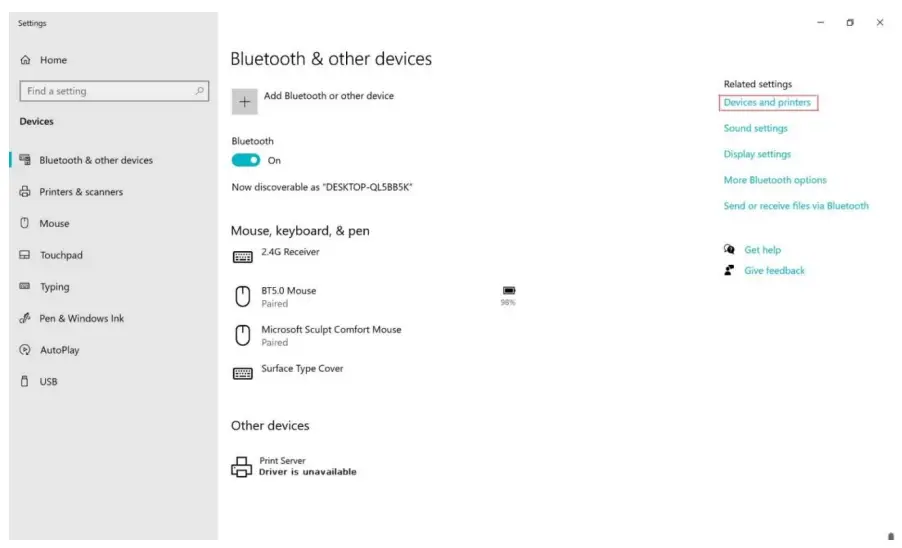Click Send or receive files via Bluetooth
This screenshot has width=902, height=548.
click(x=796, y=206)
